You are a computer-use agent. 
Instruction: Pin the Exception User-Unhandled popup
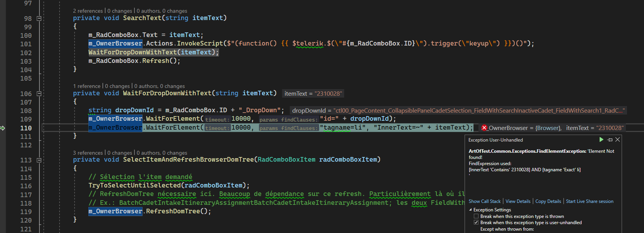(610, 140)
